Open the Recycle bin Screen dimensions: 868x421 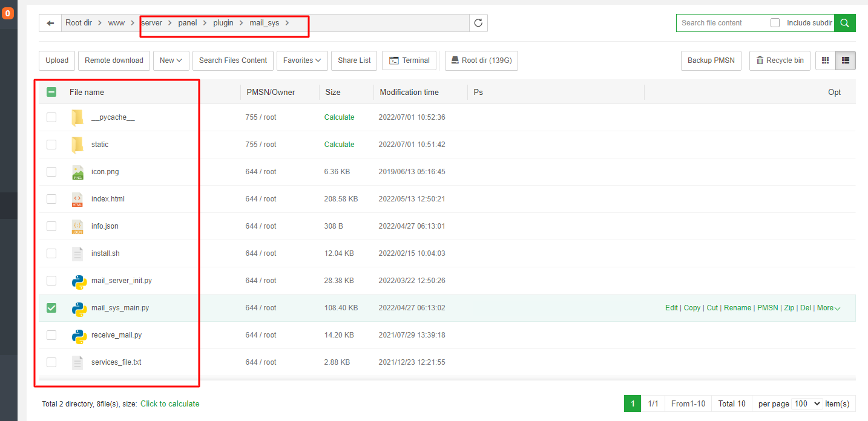[x=780, y=60]
